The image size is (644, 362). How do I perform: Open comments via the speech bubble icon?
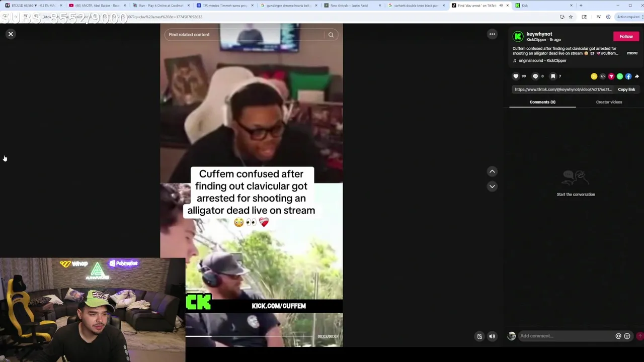click(x=535, y=76)
